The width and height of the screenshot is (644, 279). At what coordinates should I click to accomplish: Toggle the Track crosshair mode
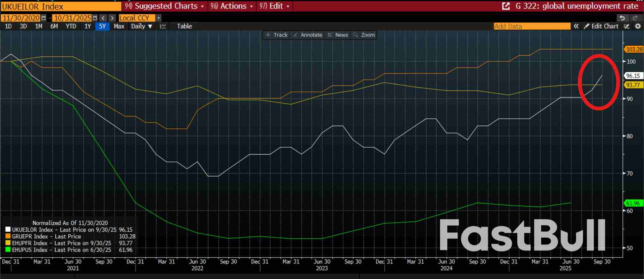(277, 35)
